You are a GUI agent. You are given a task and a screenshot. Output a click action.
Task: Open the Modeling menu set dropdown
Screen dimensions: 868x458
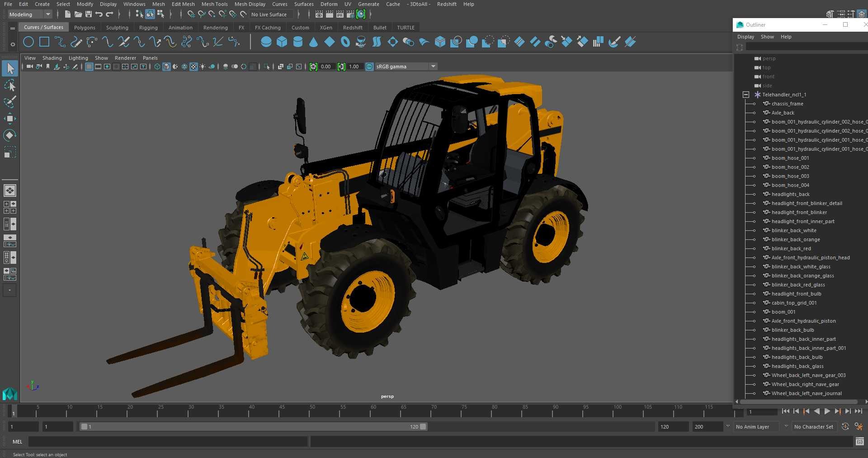tap(30, 14)
